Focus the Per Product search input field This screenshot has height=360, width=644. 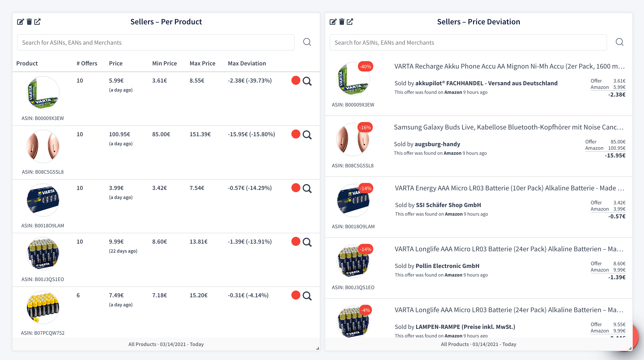pyautogui.click(x=156, y=43)
